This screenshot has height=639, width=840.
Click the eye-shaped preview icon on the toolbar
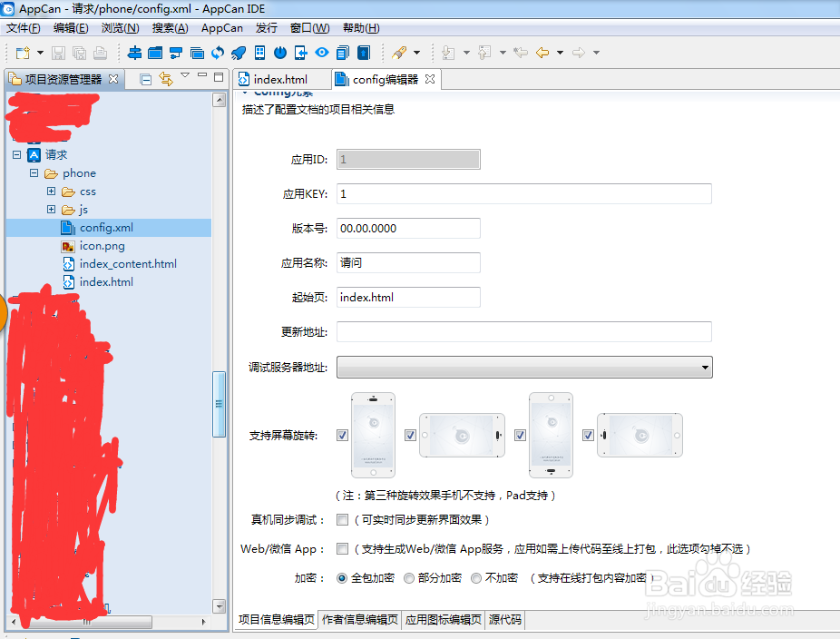point(323,53)
